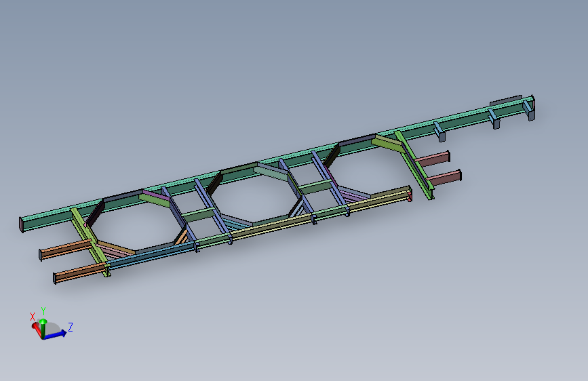Viewport: 588px width, 381px height.
Task: Pick the light green diagonal cross beam on the left
Action: 90,242
